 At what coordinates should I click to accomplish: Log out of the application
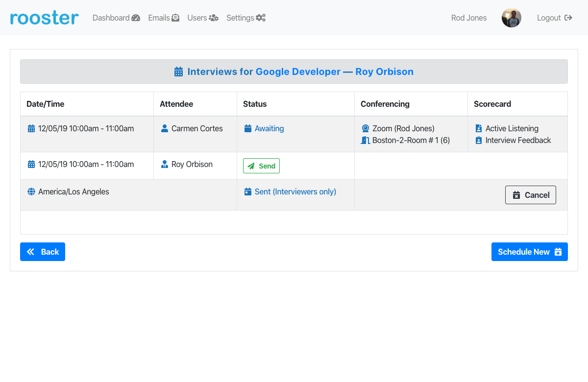[554, 18]
